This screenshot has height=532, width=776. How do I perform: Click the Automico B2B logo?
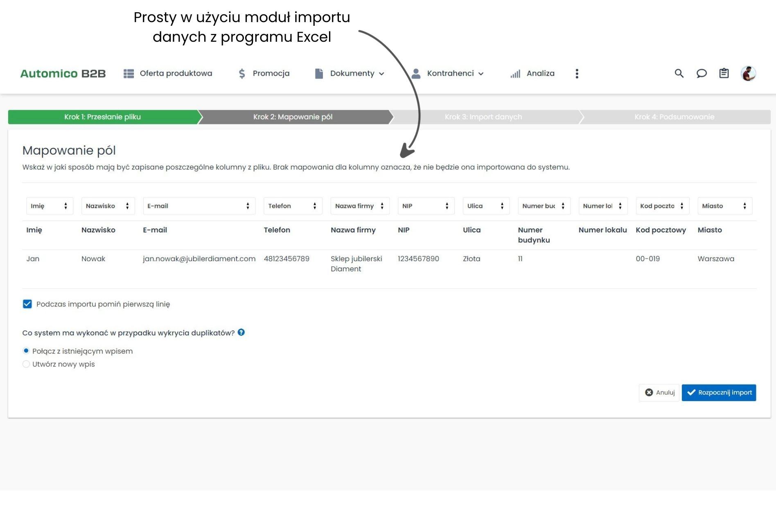(x=63, y=74)
